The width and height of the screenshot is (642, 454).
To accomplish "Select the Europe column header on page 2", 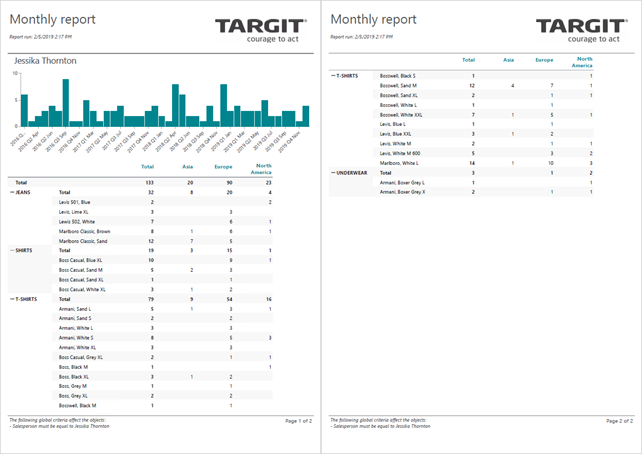I will coord(544,60).
